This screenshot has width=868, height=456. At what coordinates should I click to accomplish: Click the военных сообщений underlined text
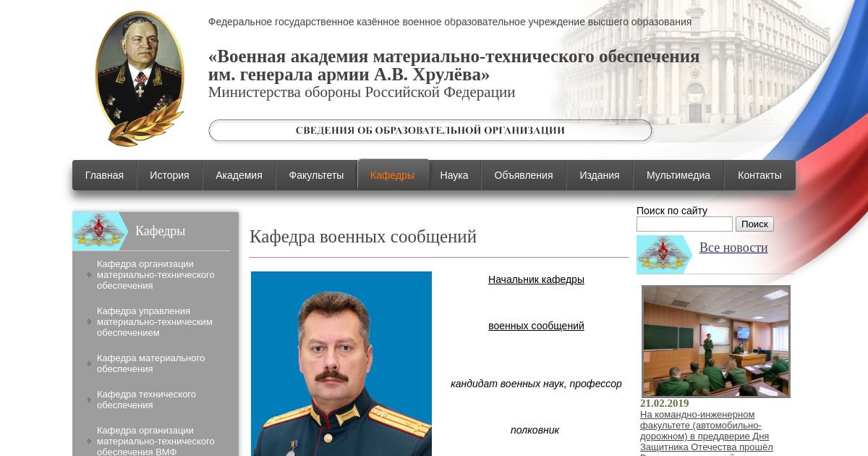tap(536, 326)
